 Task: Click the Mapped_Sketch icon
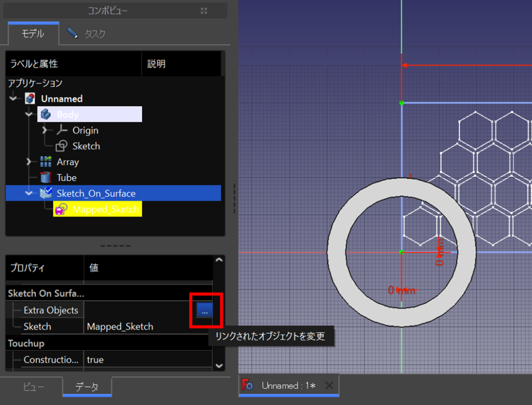coord(61,209)
